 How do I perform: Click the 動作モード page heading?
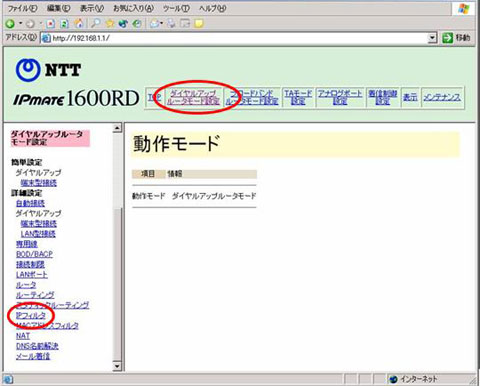(176, 144)
